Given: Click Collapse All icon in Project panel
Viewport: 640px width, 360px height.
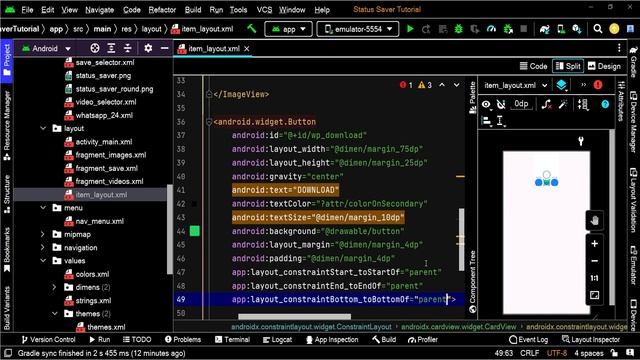Looking at the screenshot, I should (x=128, y=48).
